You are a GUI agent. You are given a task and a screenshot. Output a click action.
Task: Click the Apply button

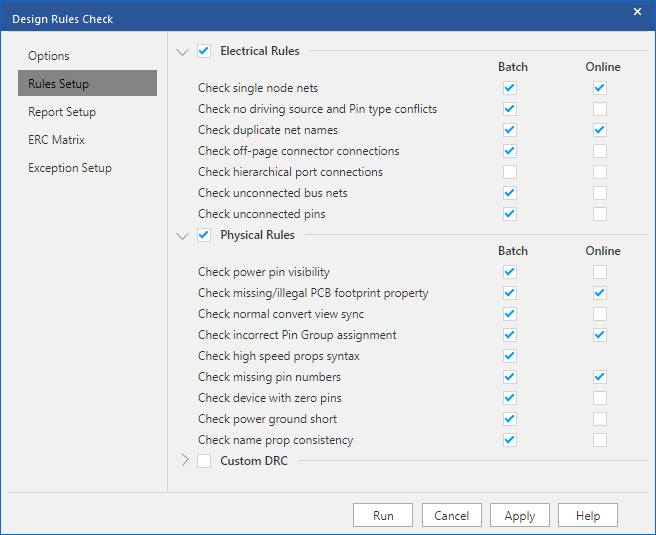pyautogui.click(x=520, y=515)
